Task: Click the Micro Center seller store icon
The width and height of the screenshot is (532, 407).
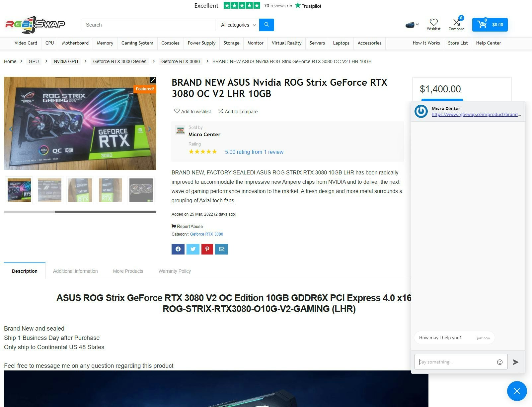Action: click(180, 130)
